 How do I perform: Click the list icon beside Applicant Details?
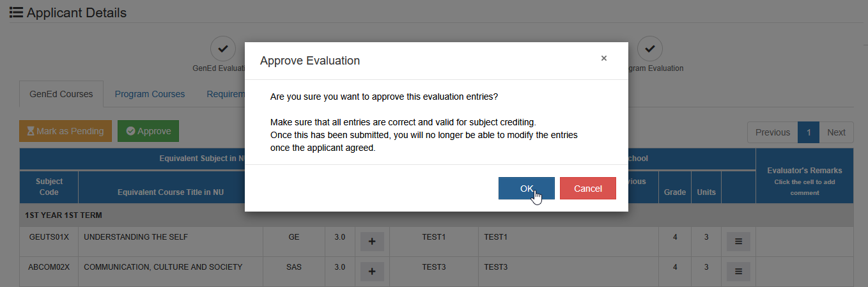(16, 12)
